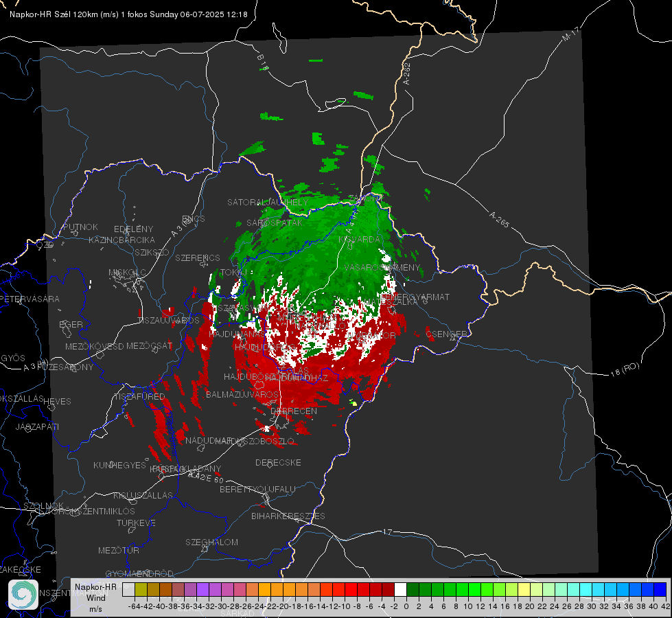Viewport: 672px width, 618px height.
Task: Click the BIHARKERESZTES city label
Action: point(288,516)
